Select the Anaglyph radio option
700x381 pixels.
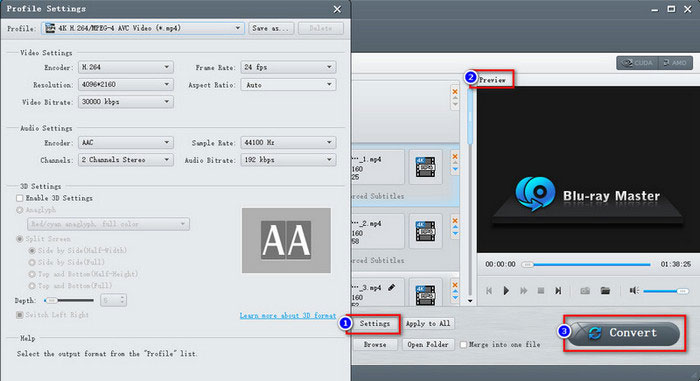coord(20,210)
